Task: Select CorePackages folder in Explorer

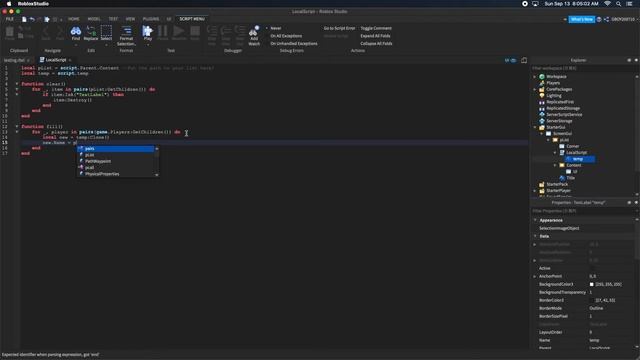Action: 559,89
